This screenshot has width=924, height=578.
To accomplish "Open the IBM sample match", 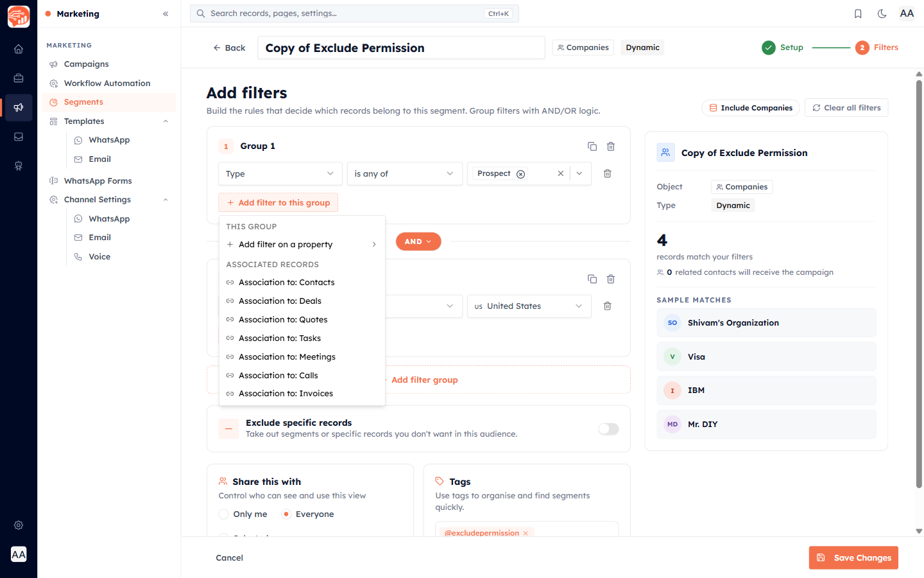I will pyautogui.click(x=766, y=390).
